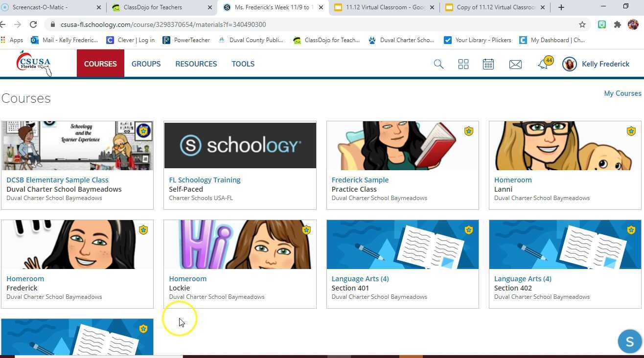Image resolution: width=644 pixels, height=358 pixels.
Task: Focus the browser address bar
Action: coord(318,24)
